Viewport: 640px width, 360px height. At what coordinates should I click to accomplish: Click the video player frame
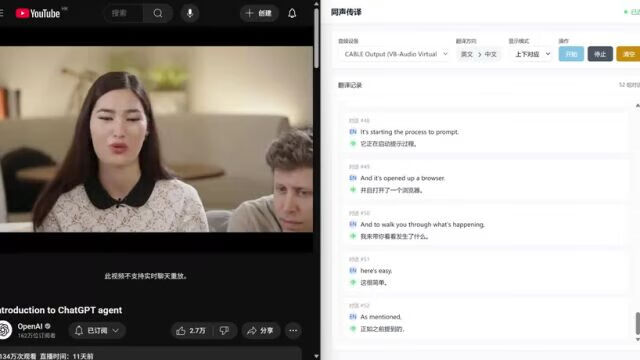pyautogui.click(x=156, y=139)
